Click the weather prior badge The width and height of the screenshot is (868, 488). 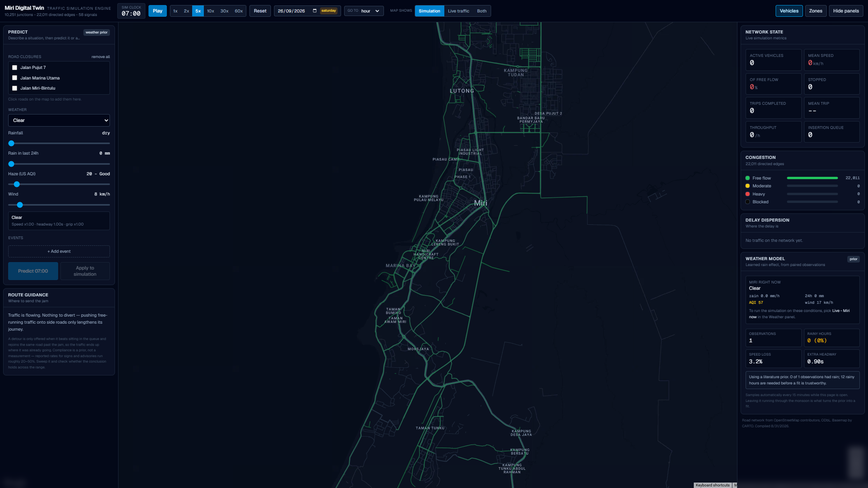96,32
